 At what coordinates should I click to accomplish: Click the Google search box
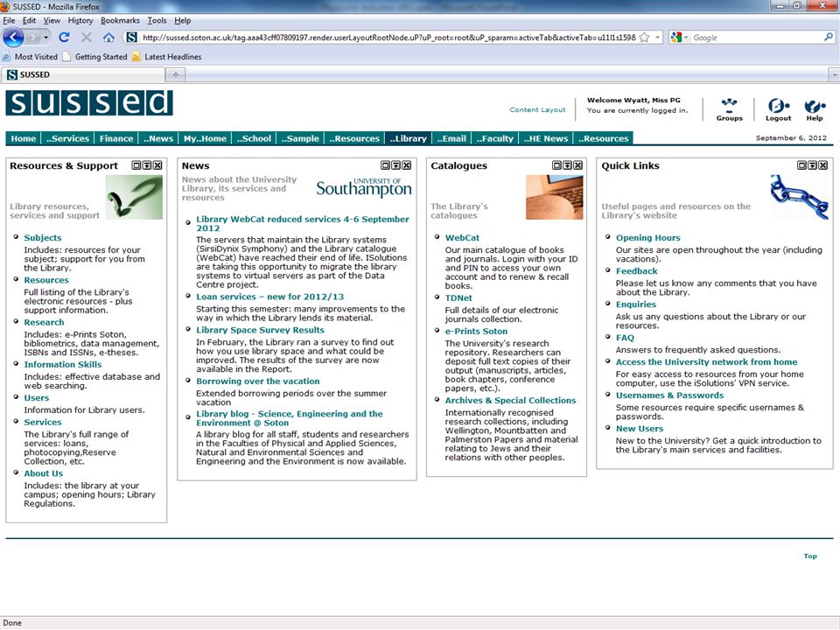756,38
